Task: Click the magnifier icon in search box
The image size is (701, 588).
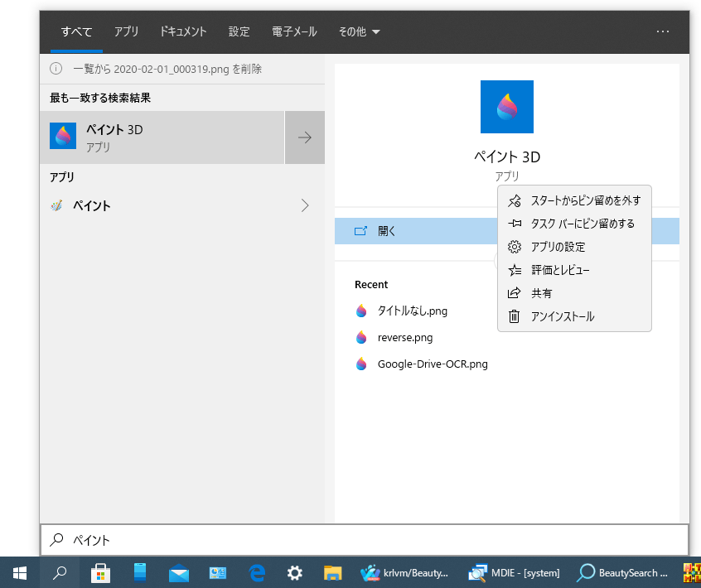Action: (56, 540)
